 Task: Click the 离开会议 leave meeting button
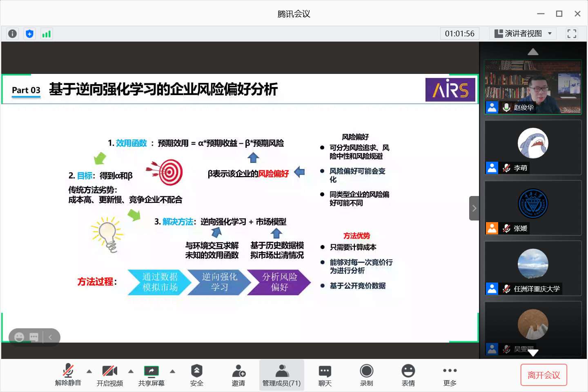543,375
